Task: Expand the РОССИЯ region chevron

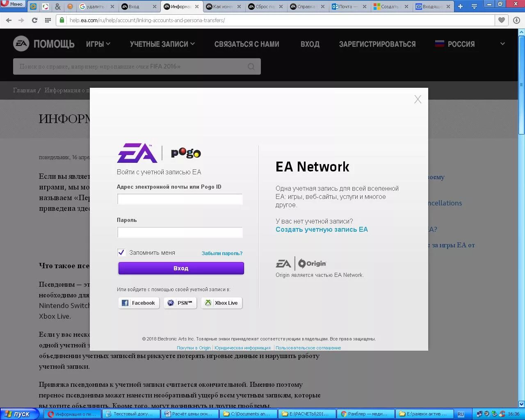Action: (x=502, y=44)
